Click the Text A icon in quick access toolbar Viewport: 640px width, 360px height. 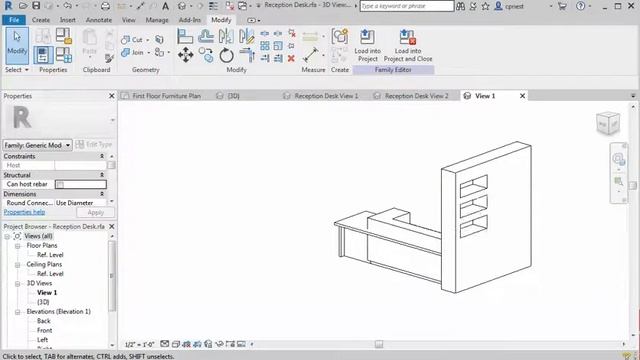pyautogui.click(x=165, y=6)
